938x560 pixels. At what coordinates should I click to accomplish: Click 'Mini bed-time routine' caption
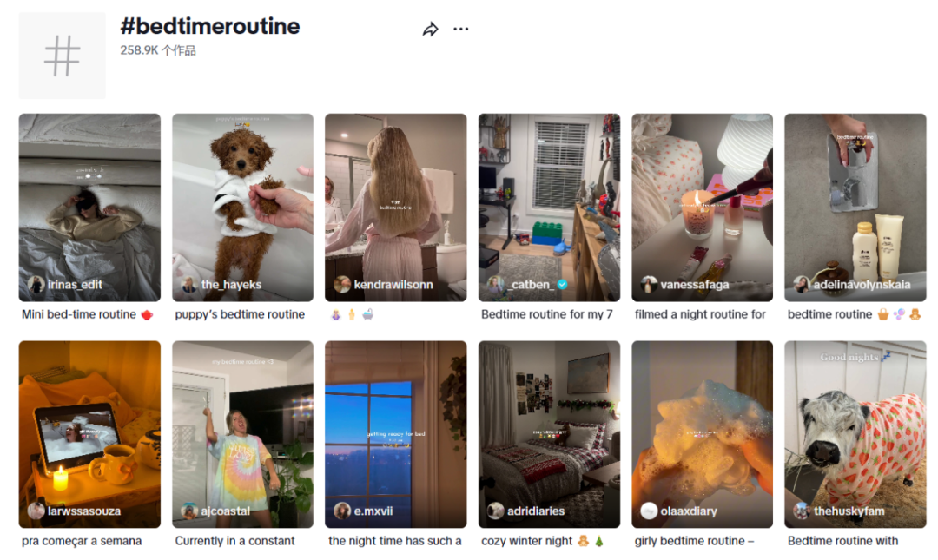[79, 314]
